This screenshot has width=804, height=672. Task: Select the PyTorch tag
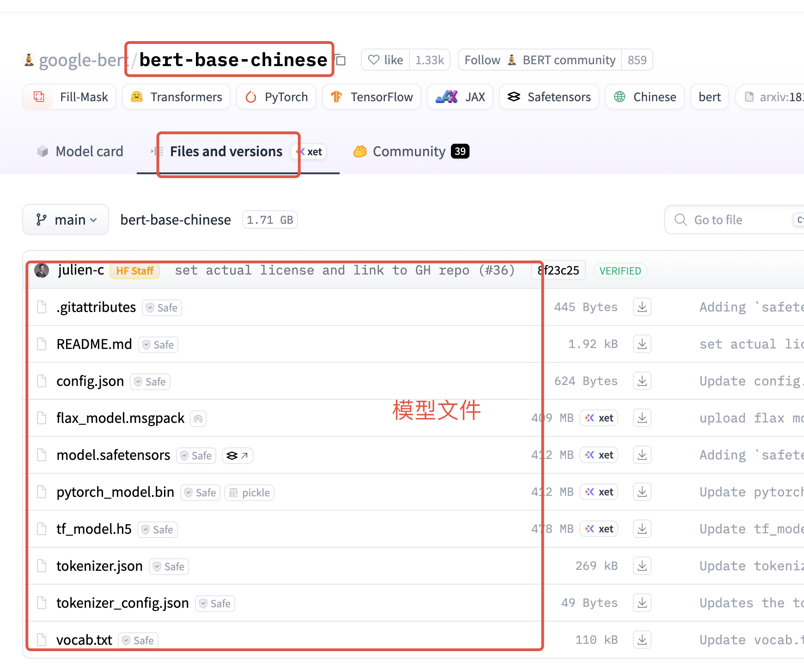click(276, 97)
